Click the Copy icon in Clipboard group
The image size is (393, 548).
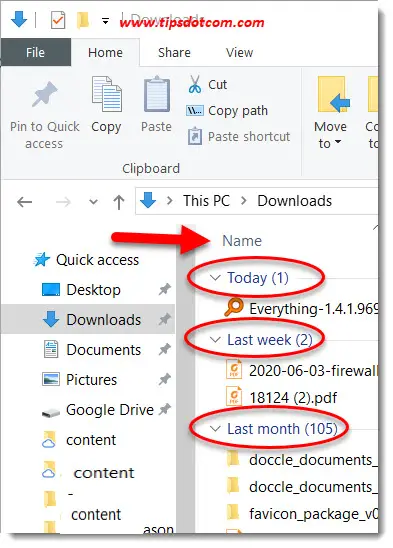tap(106, 94)
